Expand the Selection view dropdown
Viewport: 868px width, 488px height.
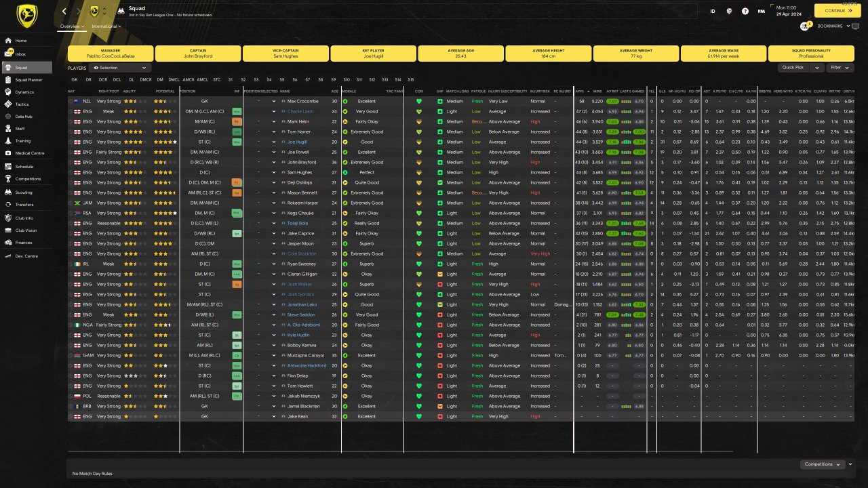(x=120, y=68)
